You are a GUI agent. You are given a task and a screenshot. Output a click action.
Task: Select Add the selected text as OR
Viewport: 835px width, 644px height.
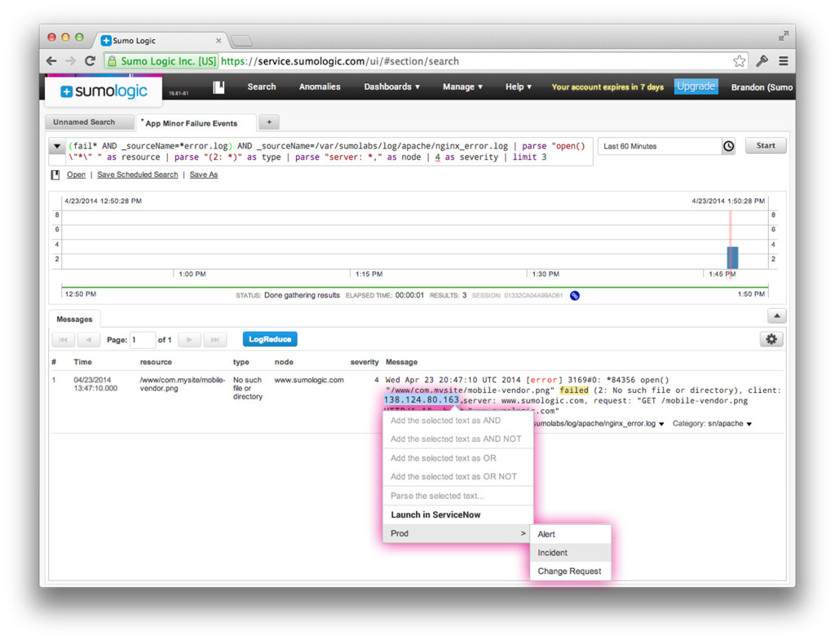(458, 458)
